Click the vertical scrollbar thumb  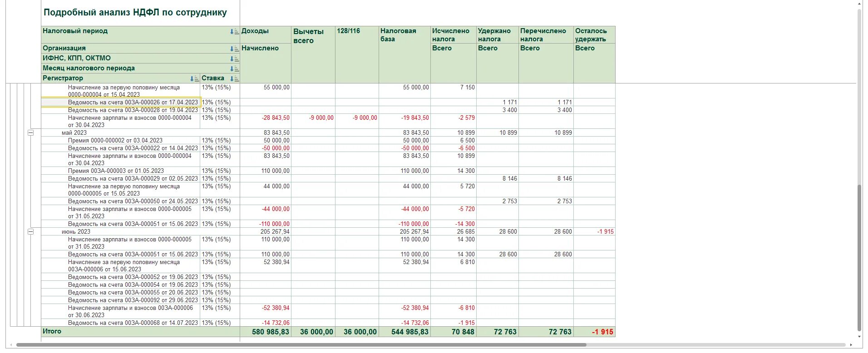click(859, 257)
